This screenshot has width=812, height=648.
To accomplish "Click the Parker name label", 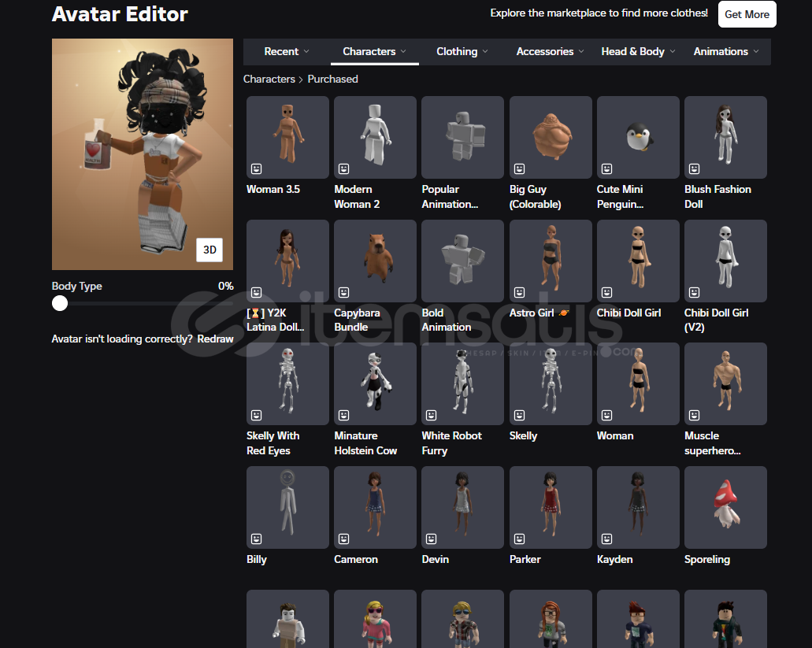I will coord(525,560).
